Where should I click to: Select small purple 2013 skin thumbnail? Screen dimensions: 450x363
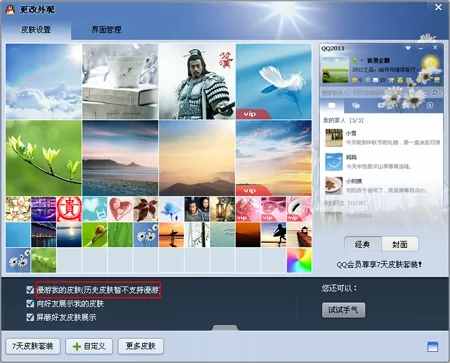pos(43,209)
